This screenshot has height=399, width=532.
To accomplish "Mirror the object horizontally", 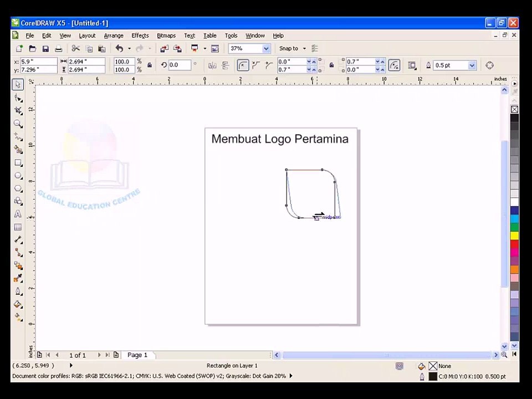I will click(212, 65).
